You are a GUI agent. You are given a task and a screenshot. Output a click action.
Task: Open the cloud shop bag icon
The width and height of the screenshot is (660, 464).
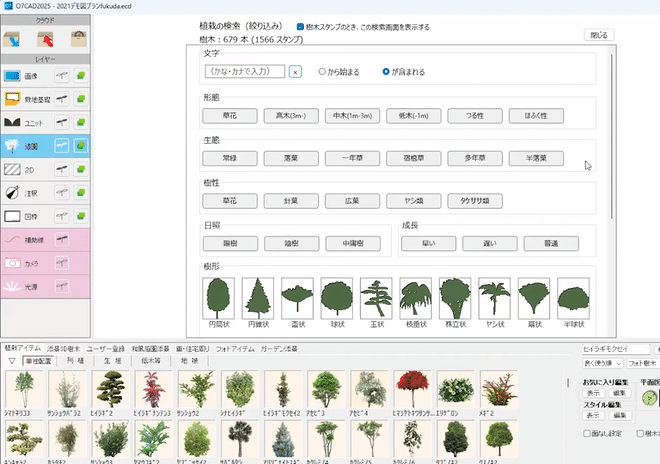(x=77, y=39)
